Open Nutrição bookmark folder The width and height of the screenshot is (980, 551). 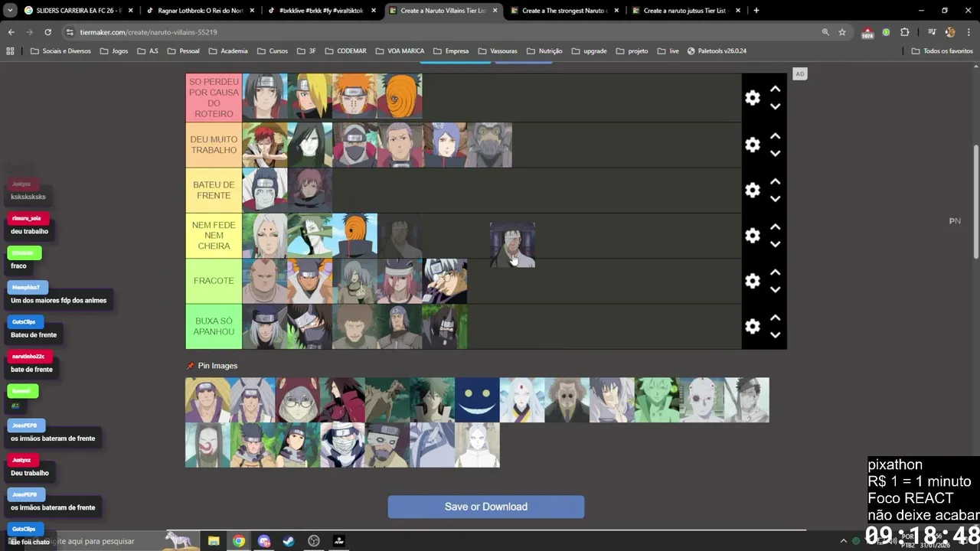coord(544,51)
